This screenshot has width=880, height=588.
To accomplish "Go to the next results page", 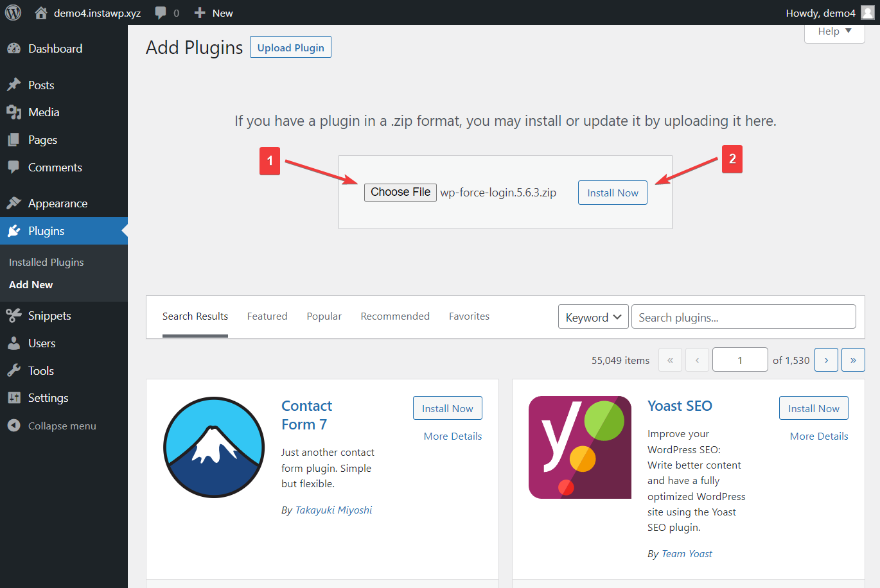I will (x=826, y=360).
